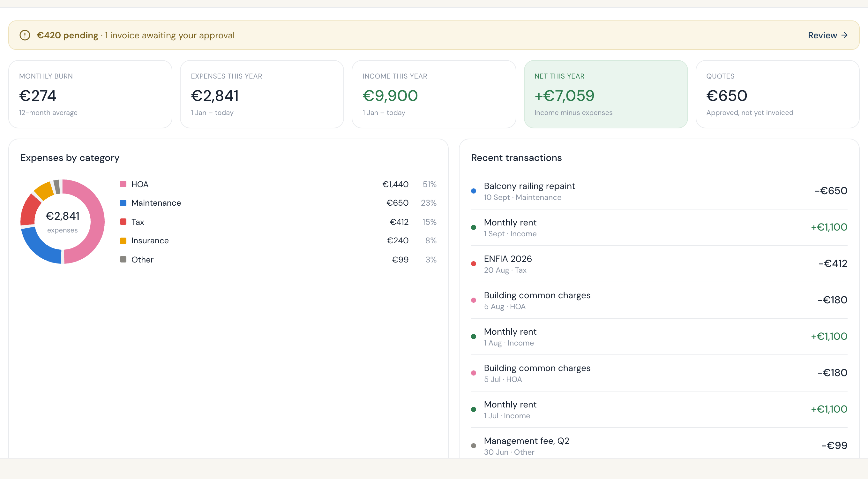
Task: Open the Monthly Burn card
Action: [90, 94]
